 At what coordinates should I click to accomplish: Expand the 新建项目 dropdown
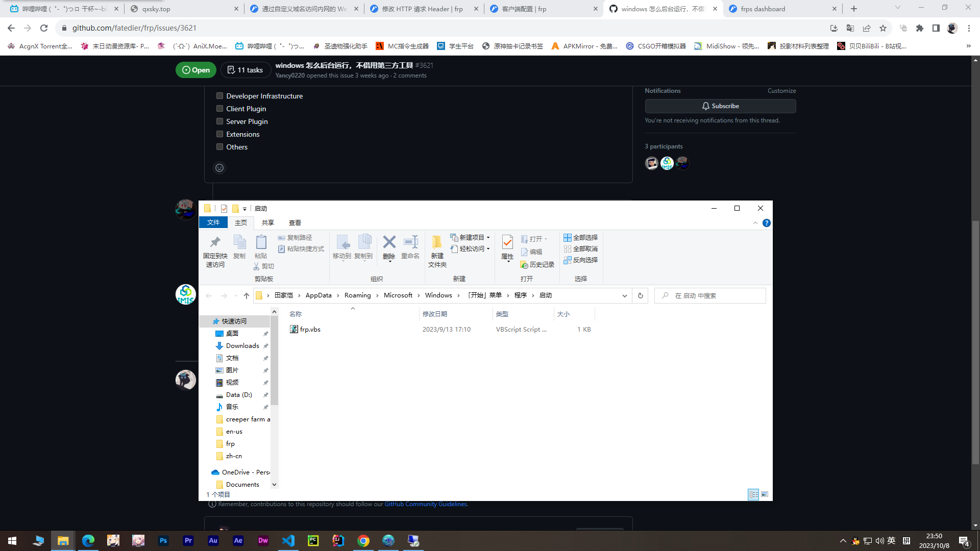487,237
